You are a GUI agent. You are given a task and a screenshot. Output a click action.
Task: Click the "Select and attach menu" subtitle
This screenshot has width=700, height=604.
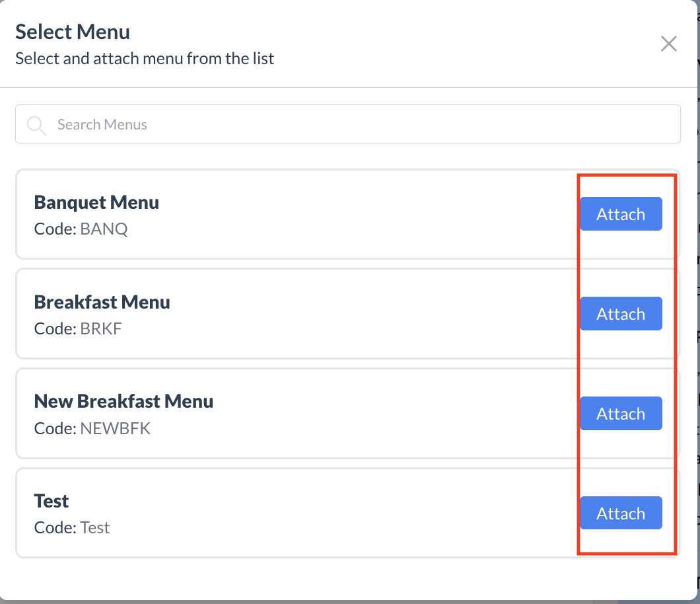145,58
